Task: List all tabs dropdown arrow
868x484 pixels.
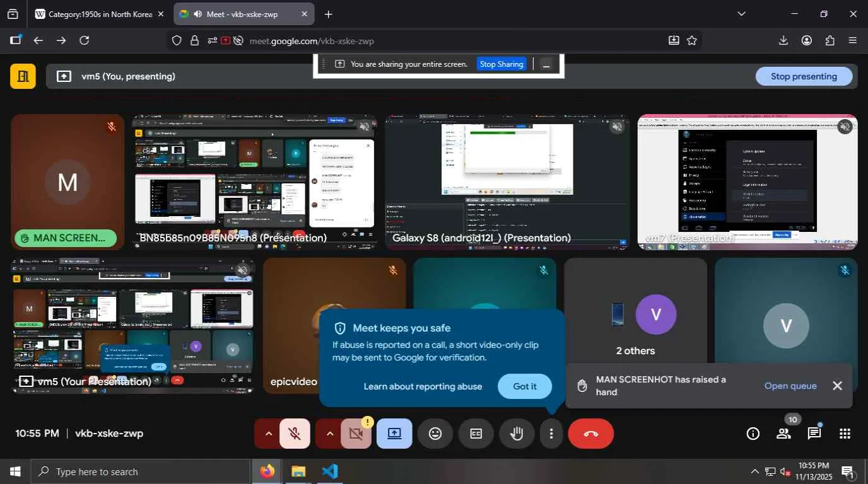Action: click(x=742, y=14)
